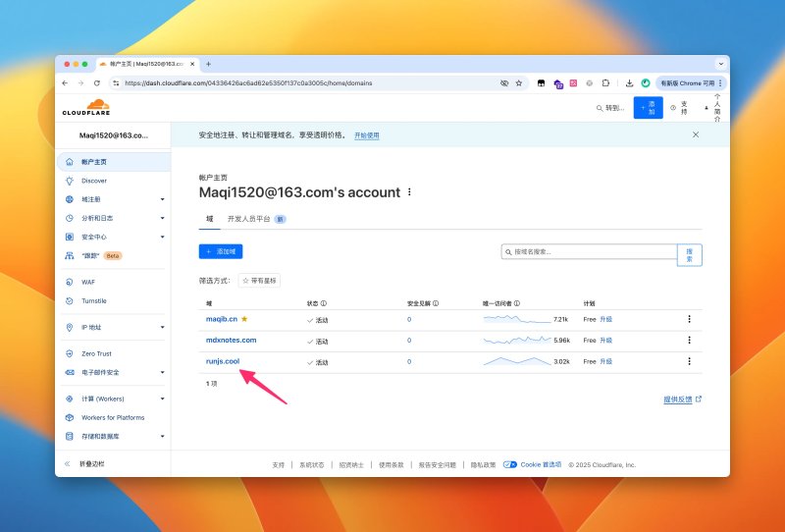Toggle star on maqib.cn

244,319
